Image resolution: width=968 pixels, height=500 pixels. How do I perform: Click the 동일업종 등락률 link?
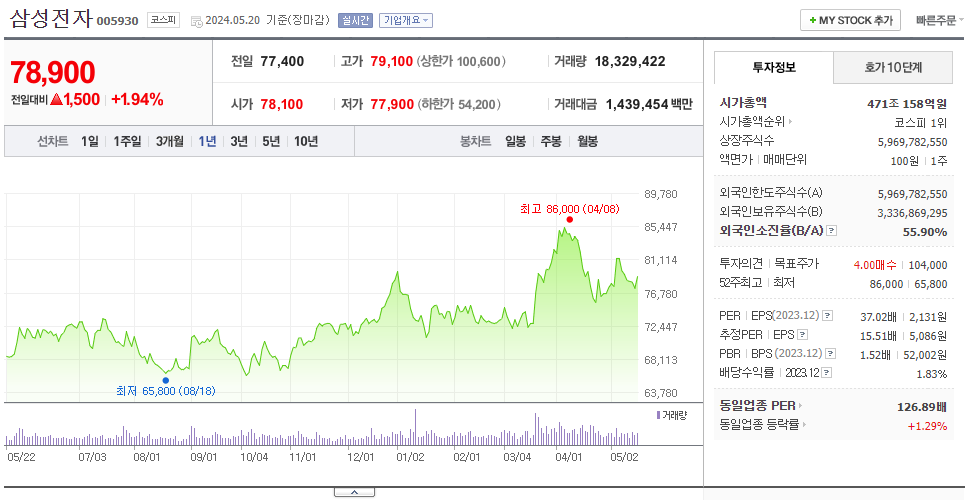pos(759,425)
